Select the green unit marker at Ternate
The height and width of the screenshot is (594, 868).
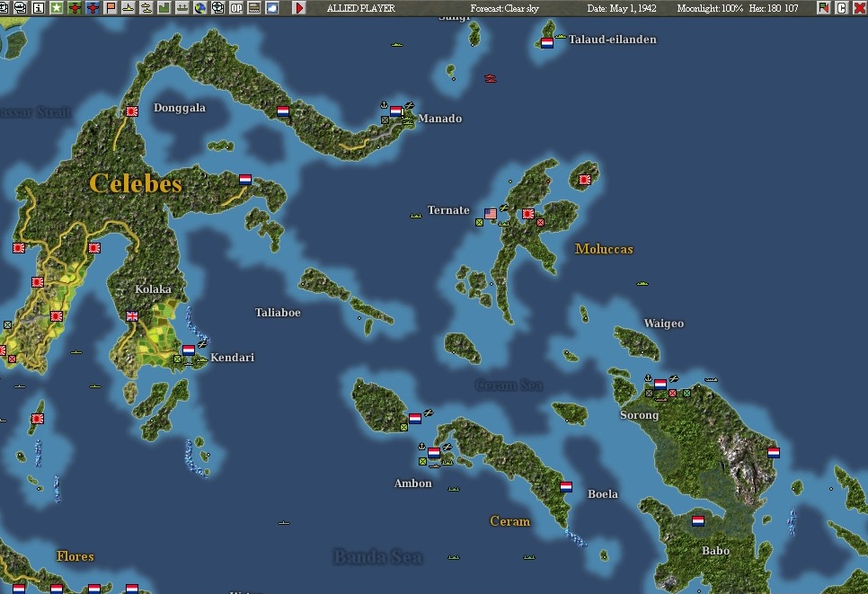pyautogui.click(x=479, y=223)
